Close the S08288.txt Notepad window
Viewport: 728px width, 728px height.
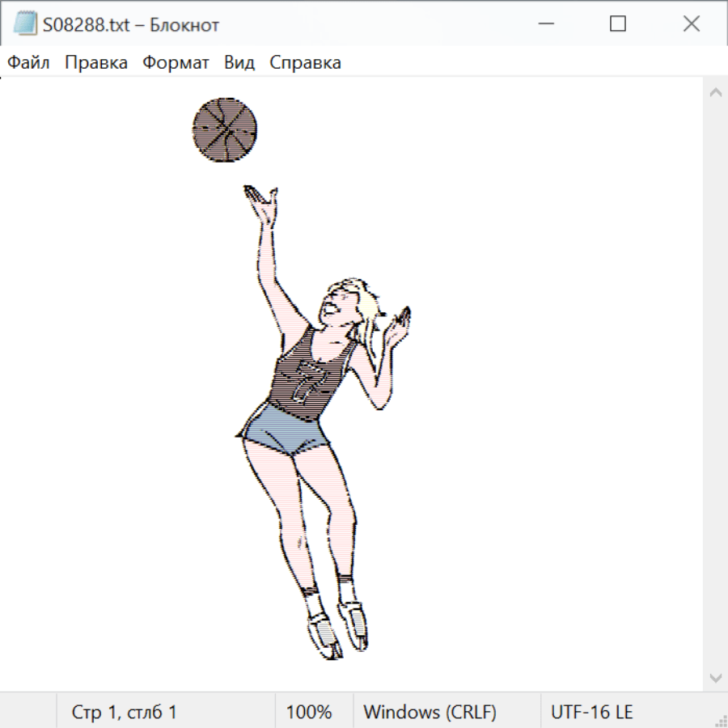pos(691,24)
